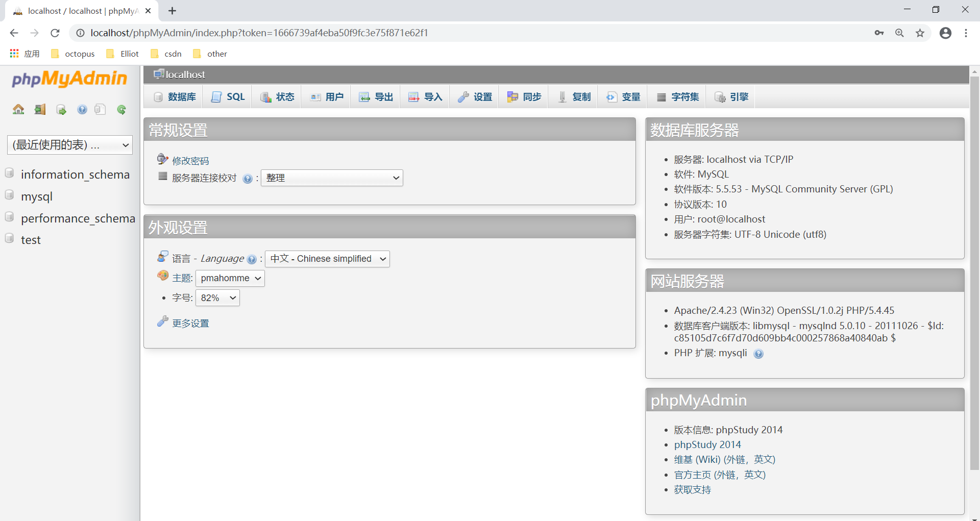Open the 维基 (Wiki) link
This screenshot has width=980, height=521.
(x=725, y=459)
